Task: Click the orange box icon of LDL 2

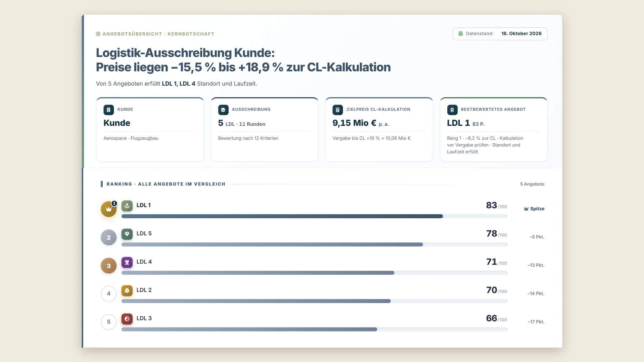Action: coord(127,291)
